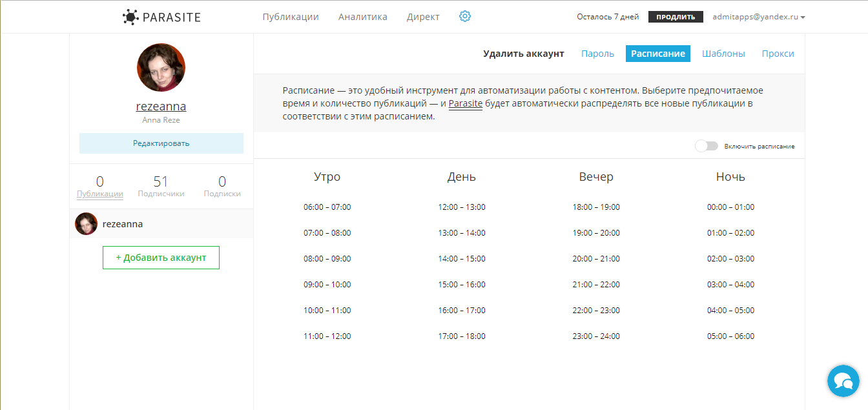
Task: Enable the schedule toggle switch
Action: [706, 147]
